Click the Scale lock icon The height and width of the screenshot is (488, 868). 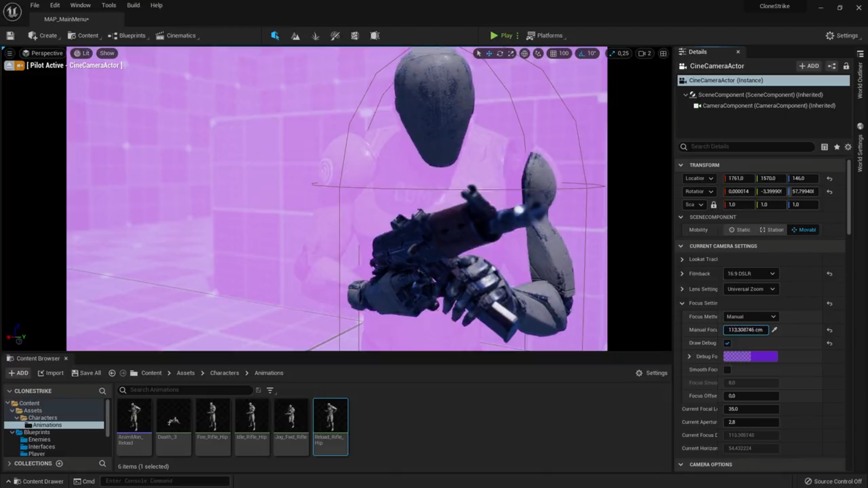[x=713, y=205]
